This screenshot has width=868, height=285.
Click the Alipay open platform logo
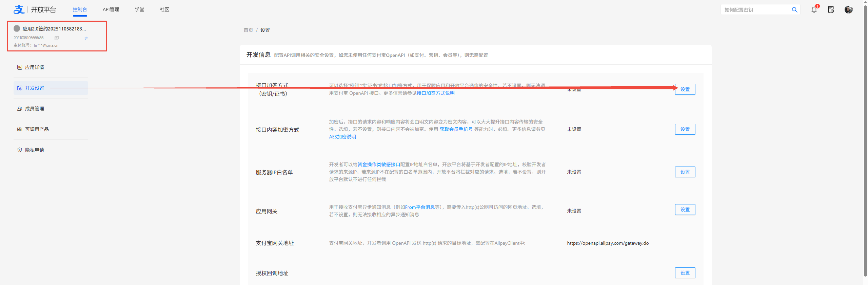click(x=19, y=9)
